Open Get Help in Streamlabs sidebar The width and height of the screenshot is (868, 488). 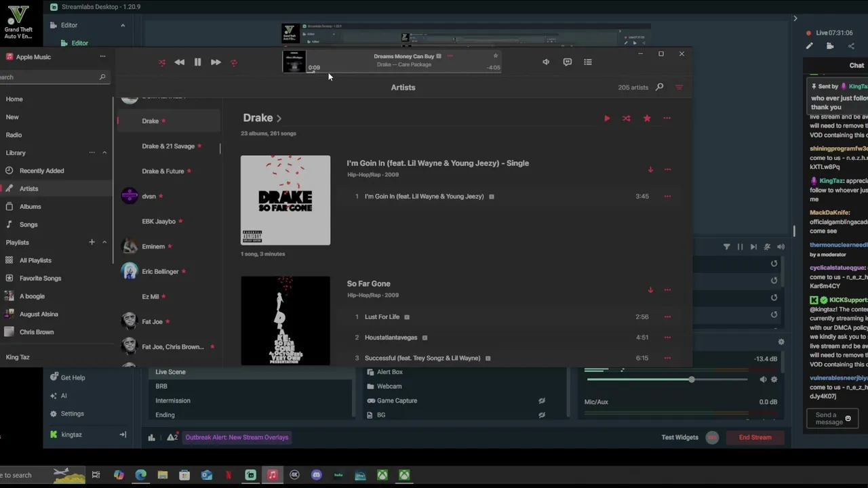(67, 378)
